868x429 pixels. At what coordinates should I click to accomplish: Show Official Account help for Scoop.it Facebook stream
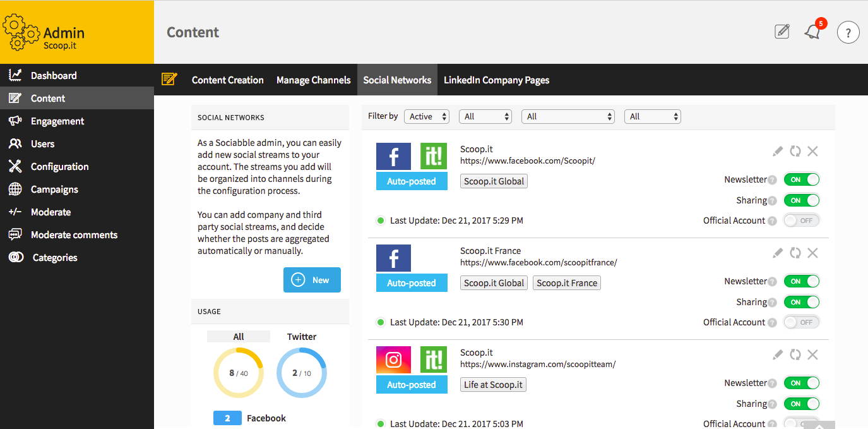click(772, 221)
